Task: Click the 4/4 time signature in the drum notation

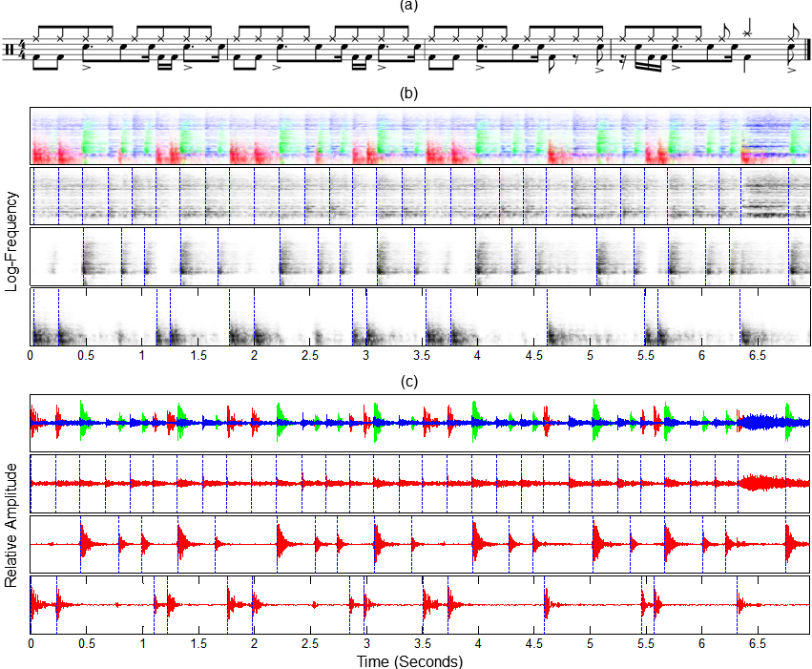Action: (21, 49)
